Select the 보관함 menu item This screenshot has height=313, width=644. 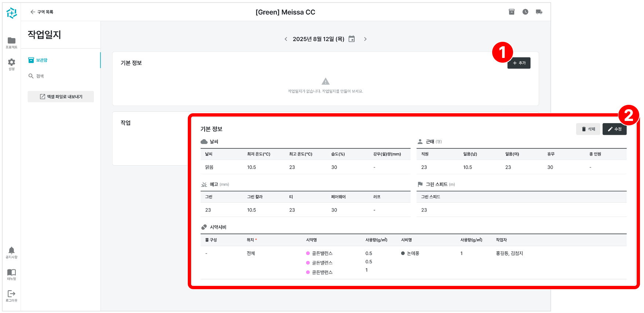[41, 60]
